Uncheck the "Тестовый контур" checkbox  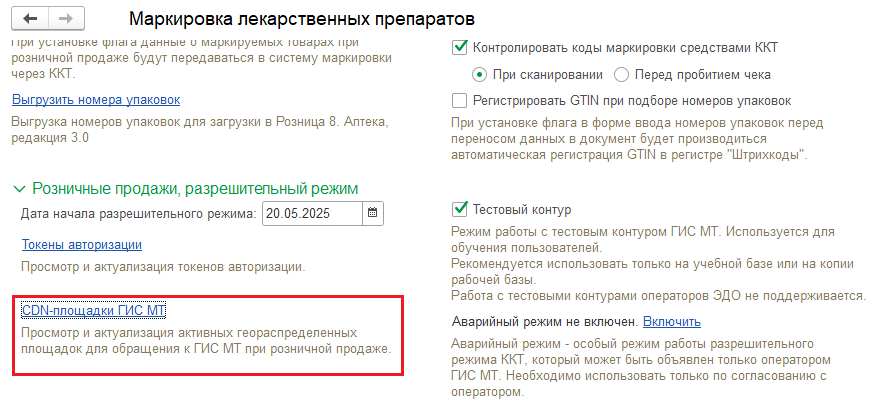coord(460,210)
